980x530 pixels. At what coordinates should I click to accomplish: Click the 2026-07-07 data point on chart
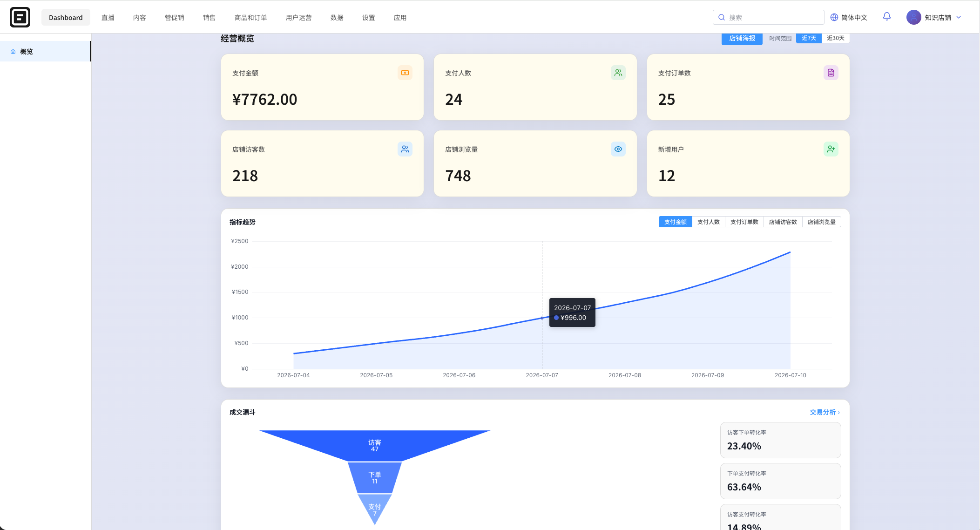[542, 318]
